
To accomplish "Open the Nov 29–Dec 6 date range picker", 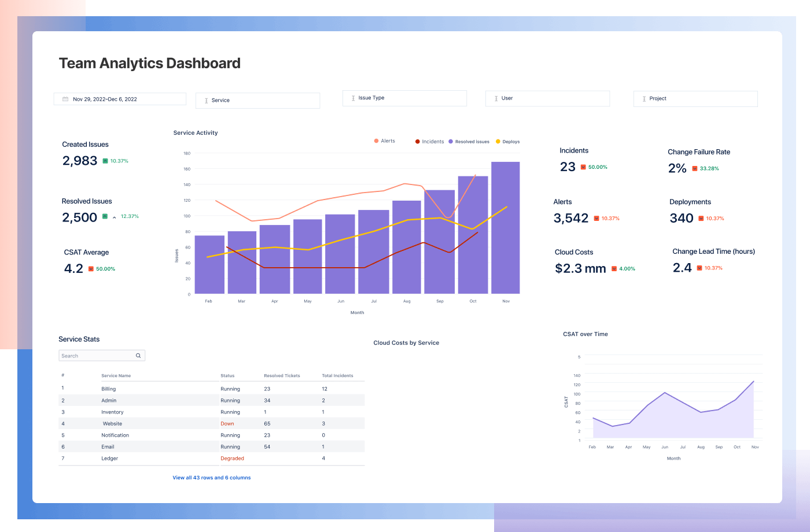I will pyautogui.click(x=120, y=98).
